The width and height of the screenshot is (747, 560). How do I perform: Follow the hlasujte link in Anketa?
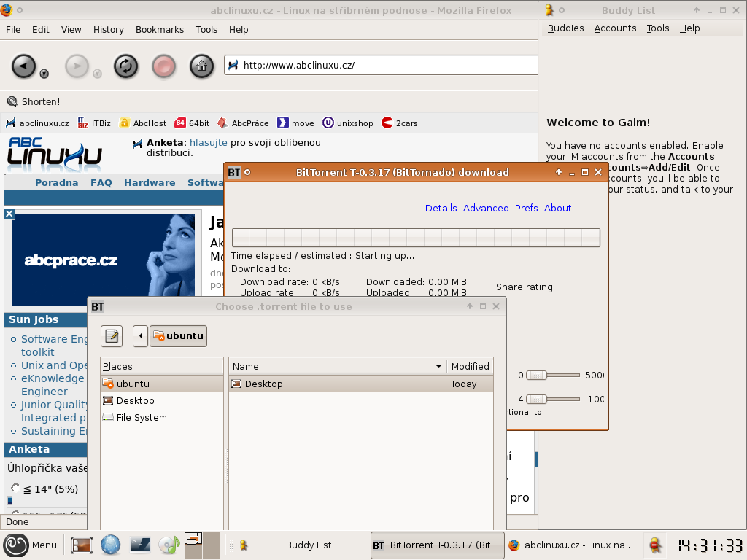pos(208,142)
